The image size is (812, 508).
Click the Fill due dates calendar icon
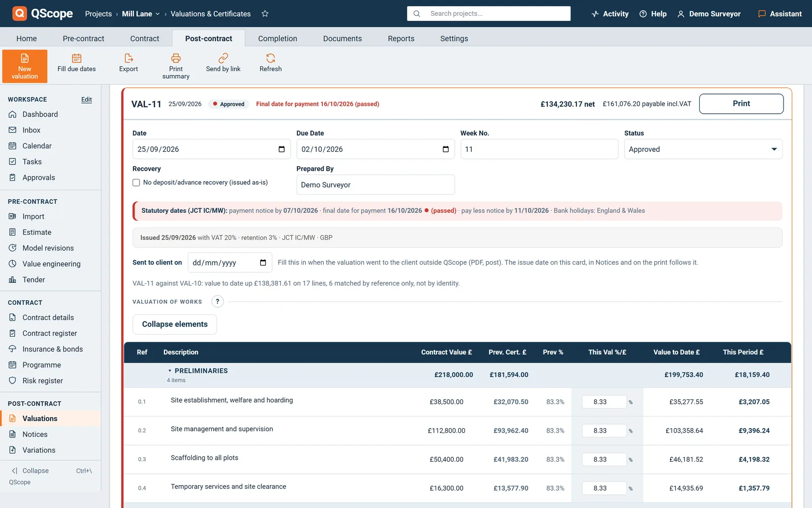click(77, 58)
